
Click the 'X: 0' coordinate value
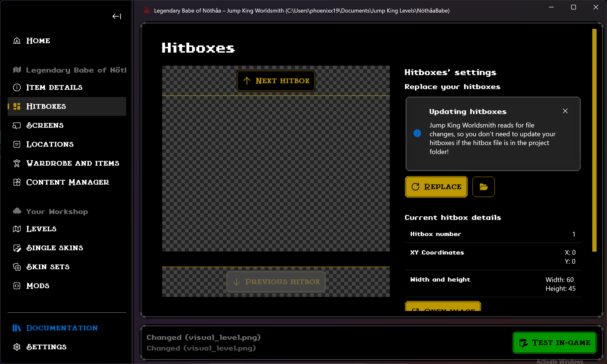pyautogui.click(x=570, y=252)
